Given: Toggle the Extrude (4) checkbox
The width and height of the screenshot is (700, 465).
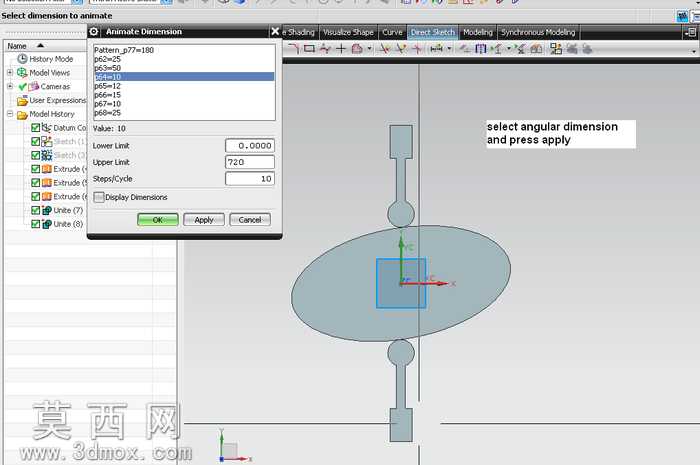Looking at the screenshot, I should [x=36, y=169].
